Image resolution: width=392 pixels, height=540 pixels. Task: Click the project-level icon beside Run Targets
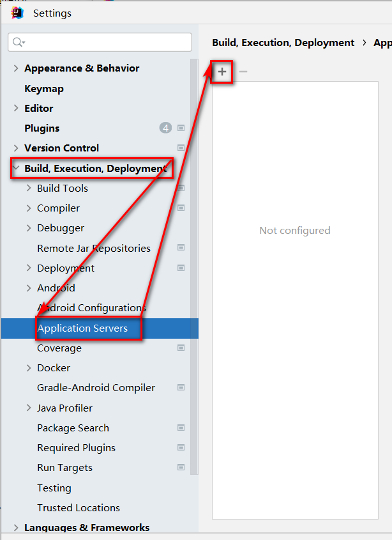click(181, 468)
